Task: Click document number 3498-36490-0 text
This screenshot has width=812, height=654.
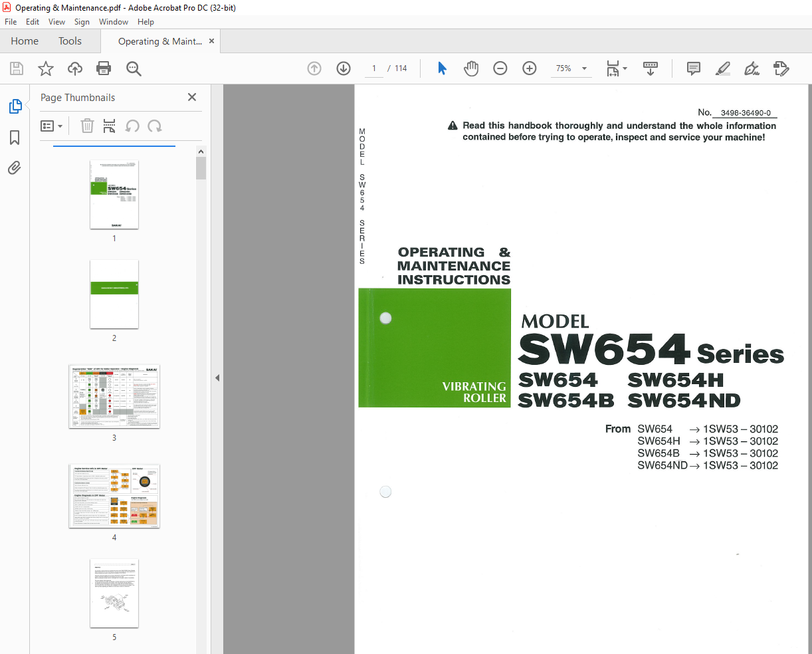Action: coord(746,113)
